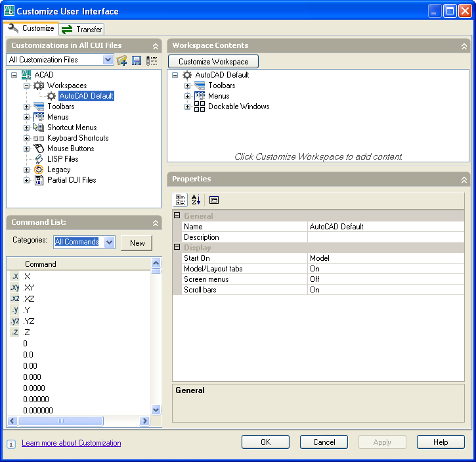Click the Menus icon in left tree

pos(39,117)
